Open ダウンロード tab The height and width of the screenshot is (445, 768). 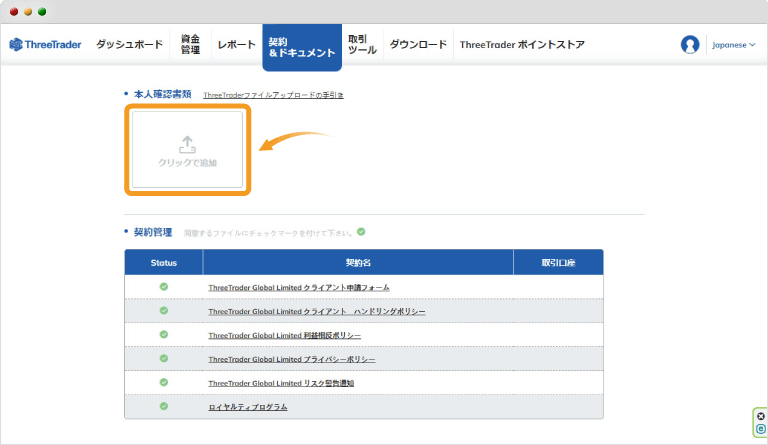coord(418,45)
